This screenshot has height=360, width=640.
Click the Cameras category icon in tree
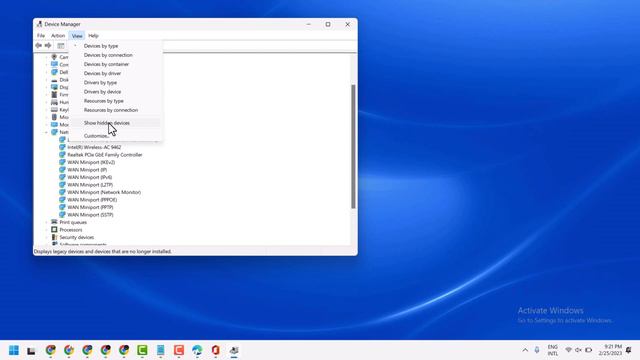54,57
